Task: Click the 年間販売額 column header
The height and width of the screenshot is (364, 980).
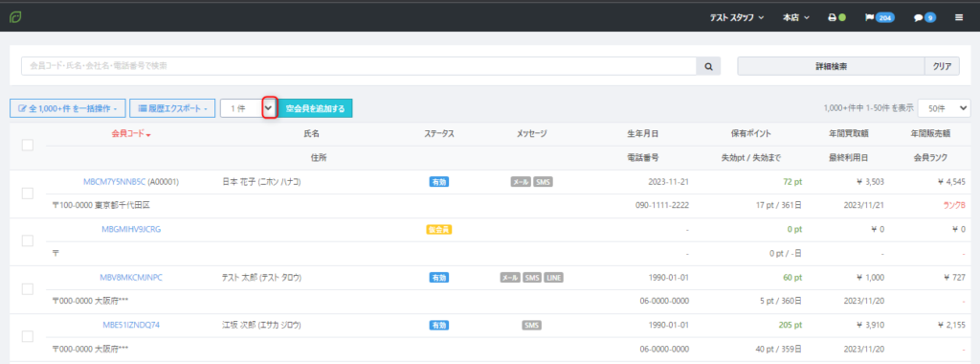Action: (930, 134)
